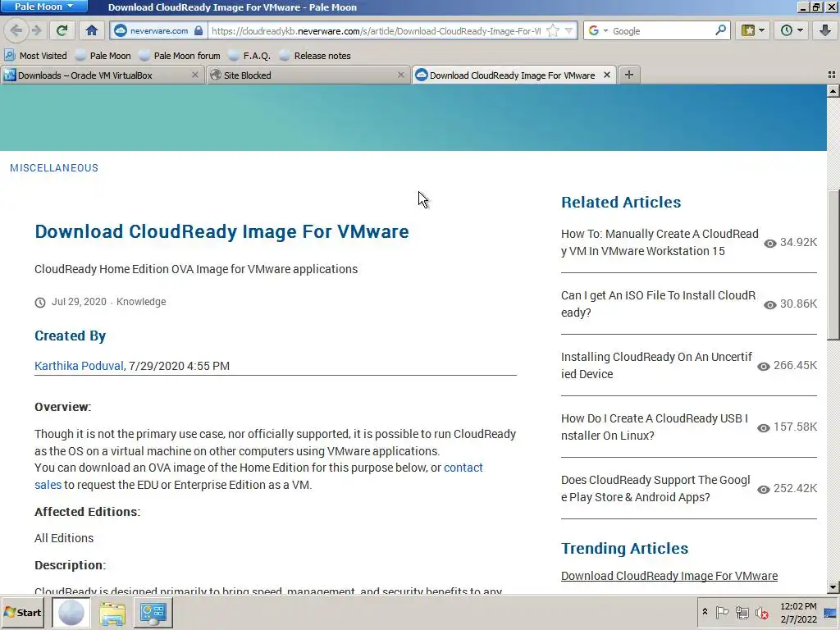Open the Pale Moon bookmark

coord(103,55)
